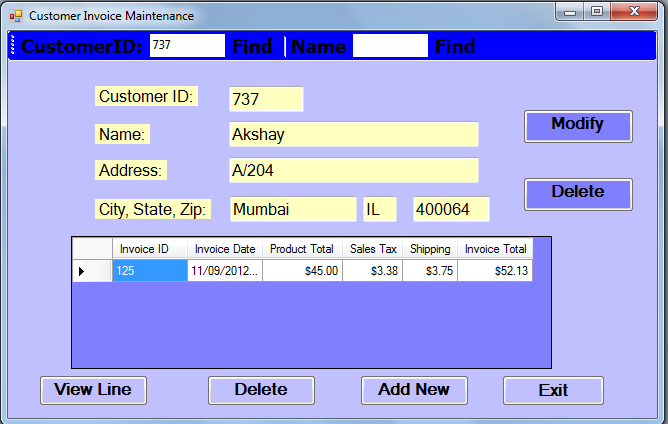Click the Invoice Date column header
The image size is (668, 424).
(225, 249)
